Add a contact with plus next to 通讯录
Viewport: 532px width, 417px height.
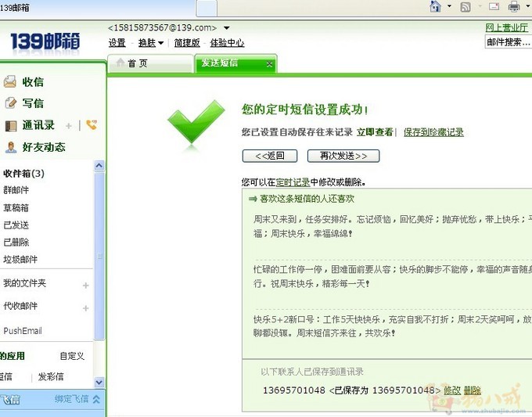(x=69, y=126)
